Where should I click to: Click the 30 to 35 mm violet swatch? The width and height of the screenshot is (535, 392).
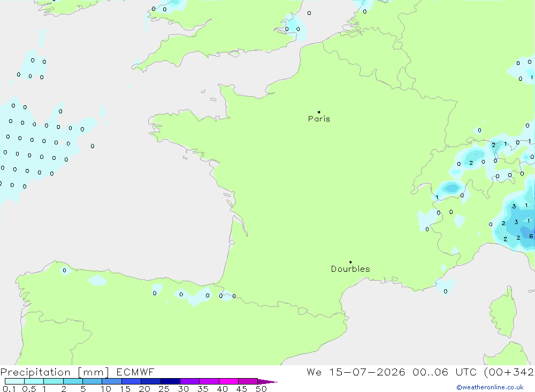tap(190, 381)
